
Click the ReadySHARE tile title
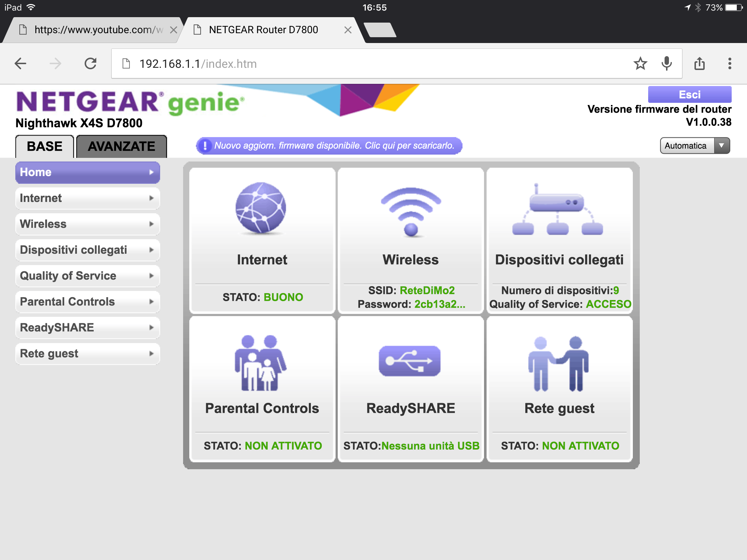click(411, 408)
